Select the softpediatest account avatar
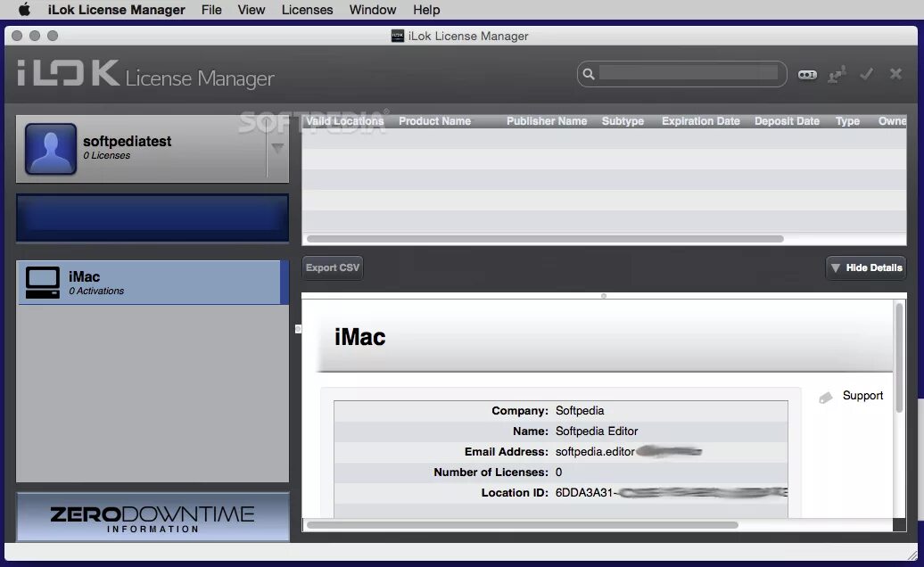Screen dimensions: 924x567 click(x=51, y=149)
